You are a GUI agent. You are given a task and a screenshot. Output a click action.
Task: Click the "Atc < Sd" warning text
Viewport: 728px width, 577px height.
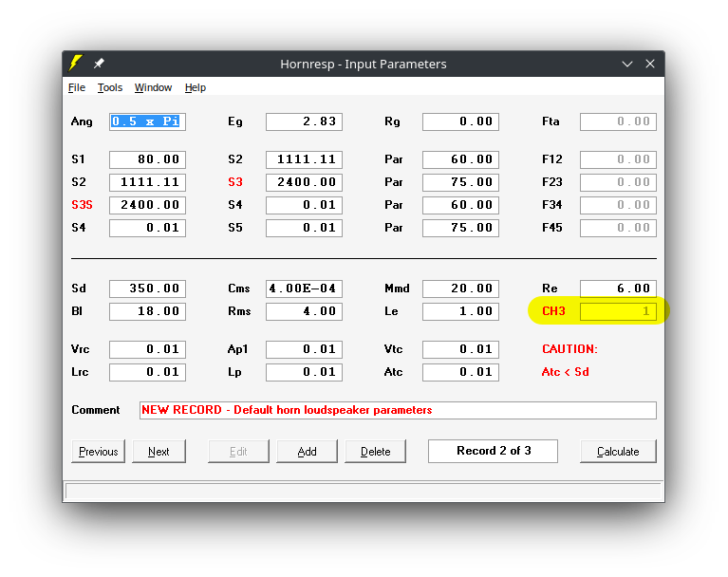565,372
